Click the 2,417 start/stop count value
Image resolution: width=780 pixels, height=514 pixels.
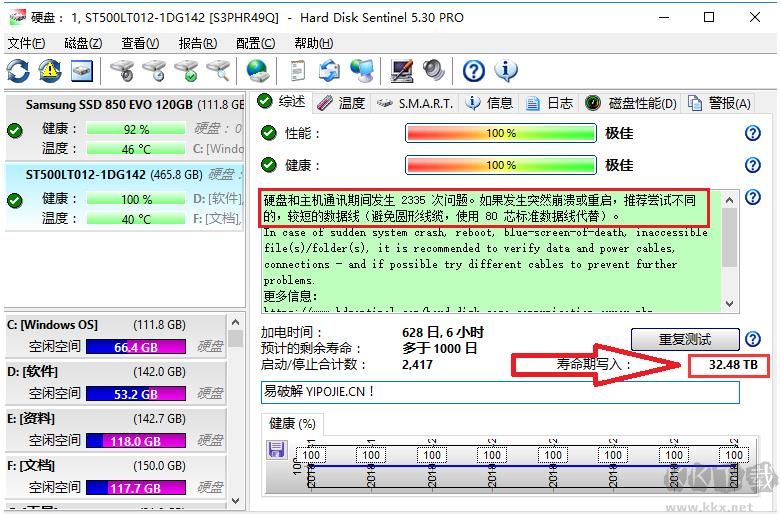(x=417, y=365)
